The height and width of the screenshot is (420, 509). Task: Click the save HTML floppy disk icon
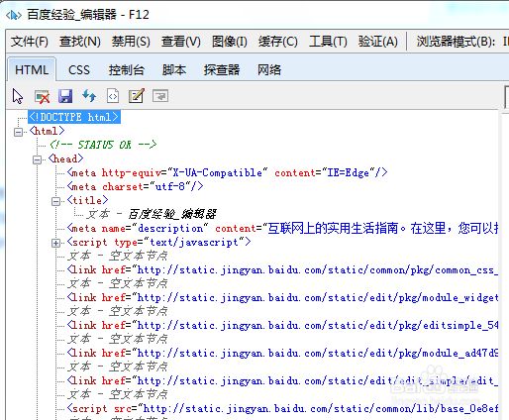pos(65,96)
